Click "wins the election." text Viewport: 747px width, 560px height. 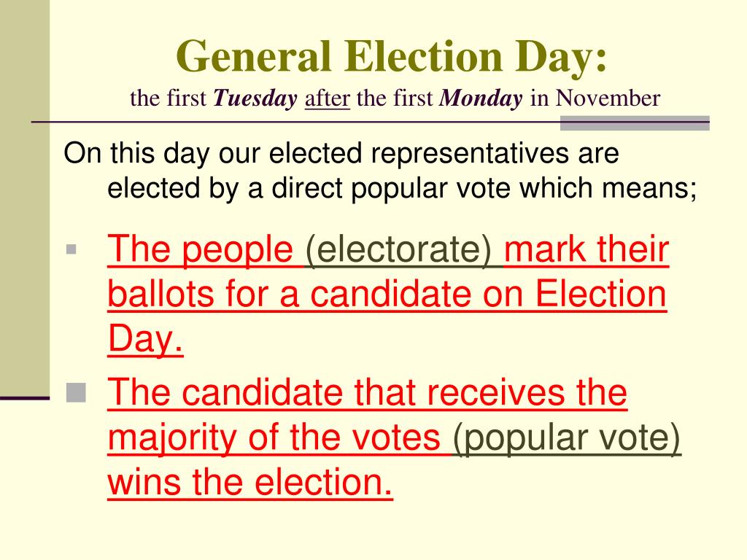click(250, 482)
